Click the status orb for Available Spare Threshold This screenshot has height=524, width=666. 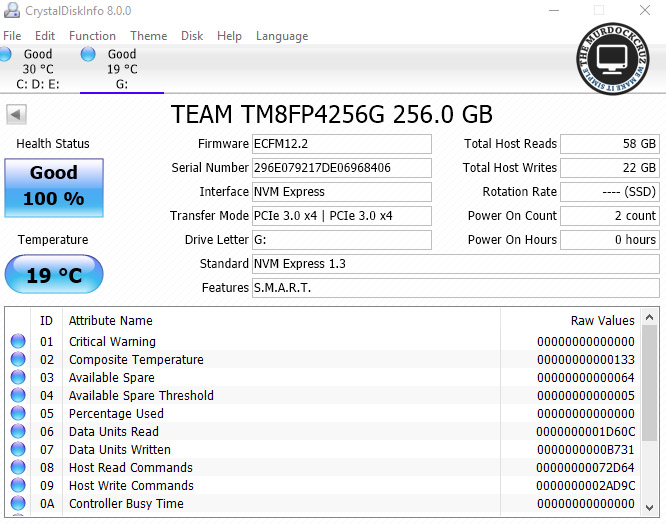point(18,395)
